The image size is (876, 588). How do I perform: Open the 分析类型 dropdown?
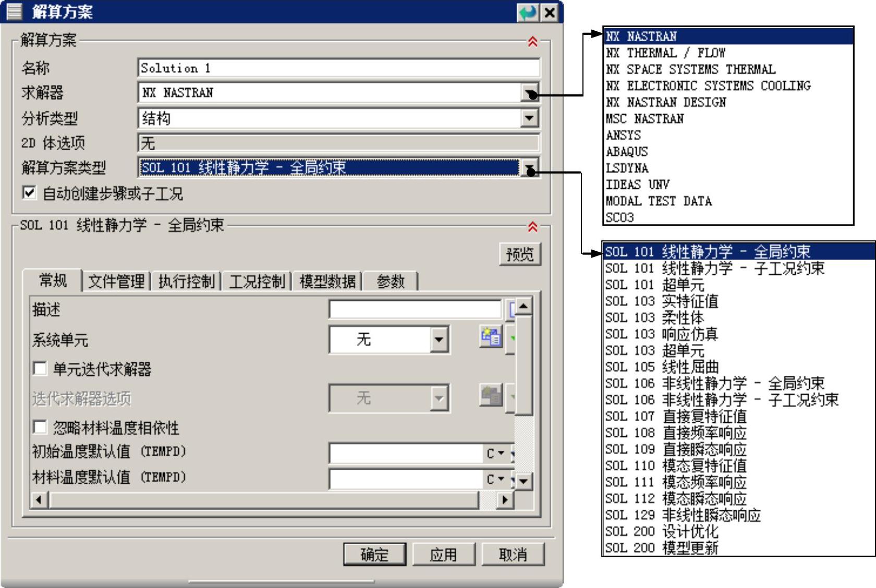coord(530,118)
